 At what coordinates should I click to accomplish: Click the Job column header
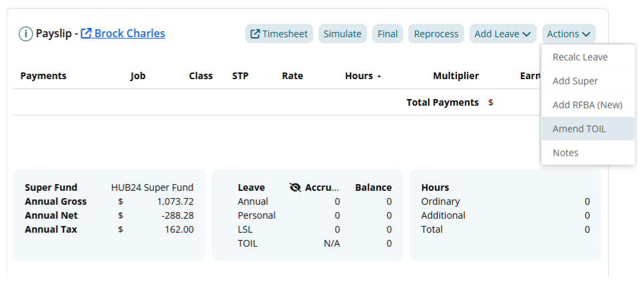tap(138, 76)
